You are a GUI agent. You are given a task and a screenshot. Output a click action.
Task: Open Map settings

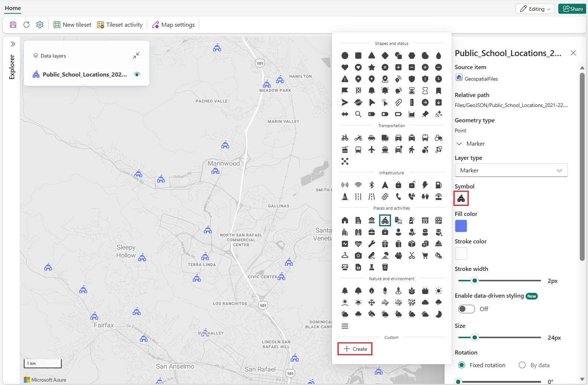tap(173, 25)
